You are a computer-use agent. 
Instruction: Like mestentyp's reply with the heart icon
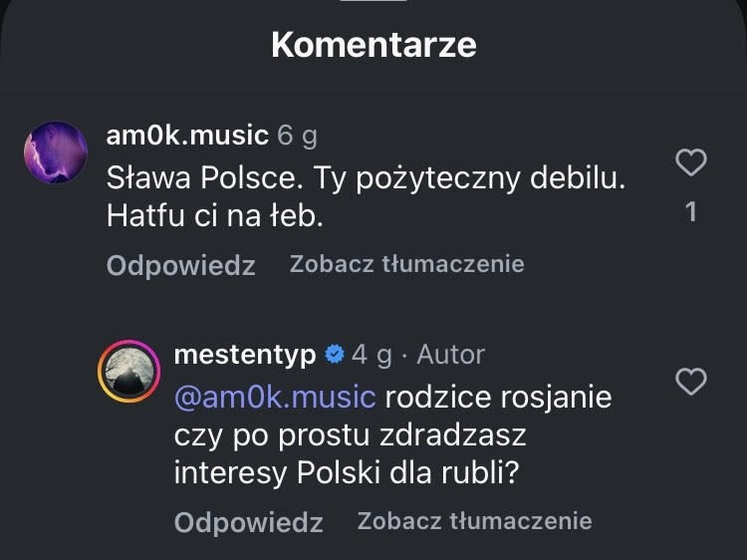[x=691, y=381]
